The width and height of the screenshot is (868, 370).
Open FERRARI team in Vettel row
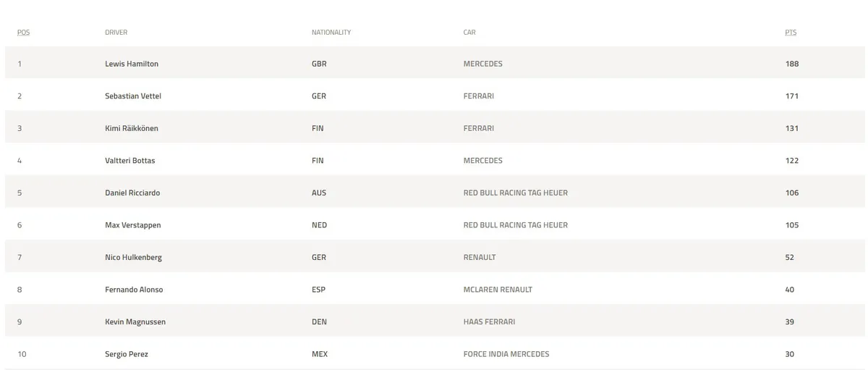(x=479, y=96)
